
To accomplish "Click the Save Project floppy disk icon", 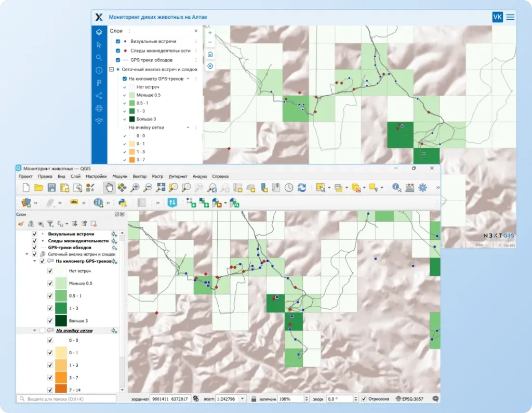I will 51,188.
